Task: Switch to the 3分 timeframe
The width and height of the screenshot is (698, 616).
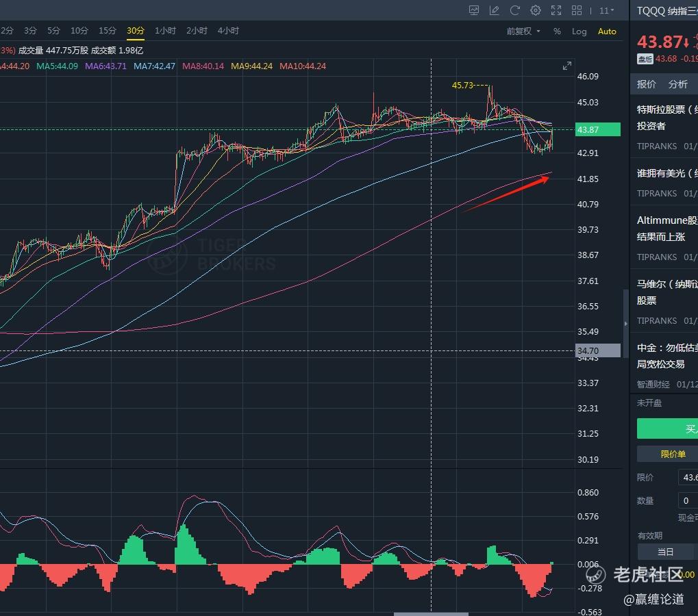Action: [30, 31]
